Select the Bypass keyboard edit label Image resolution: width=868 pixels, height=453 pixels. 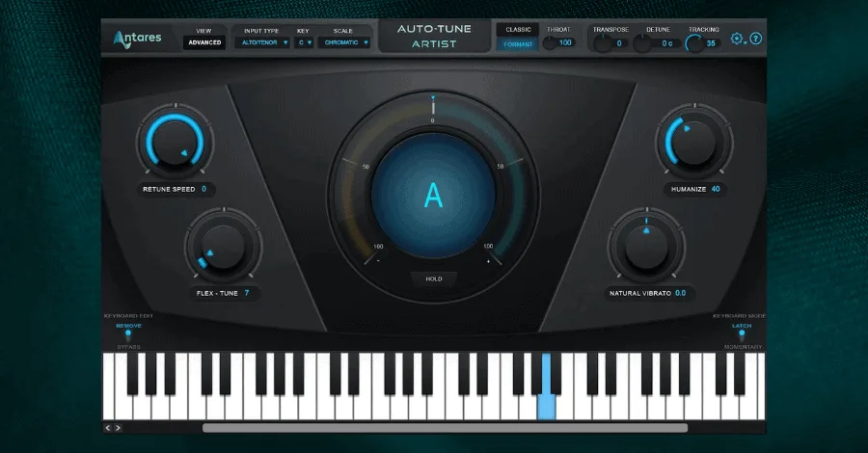(x=128, y=347)
